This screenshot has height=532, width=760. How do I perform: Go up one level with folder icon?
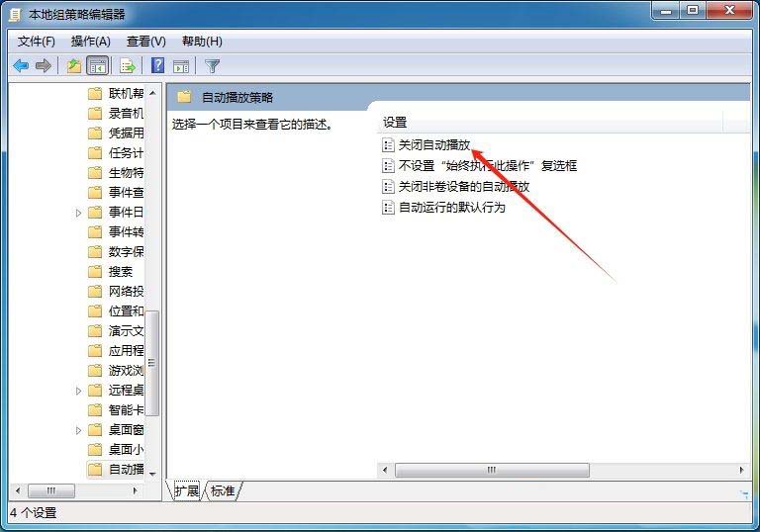pyautogui.click(x=73, y=65)
